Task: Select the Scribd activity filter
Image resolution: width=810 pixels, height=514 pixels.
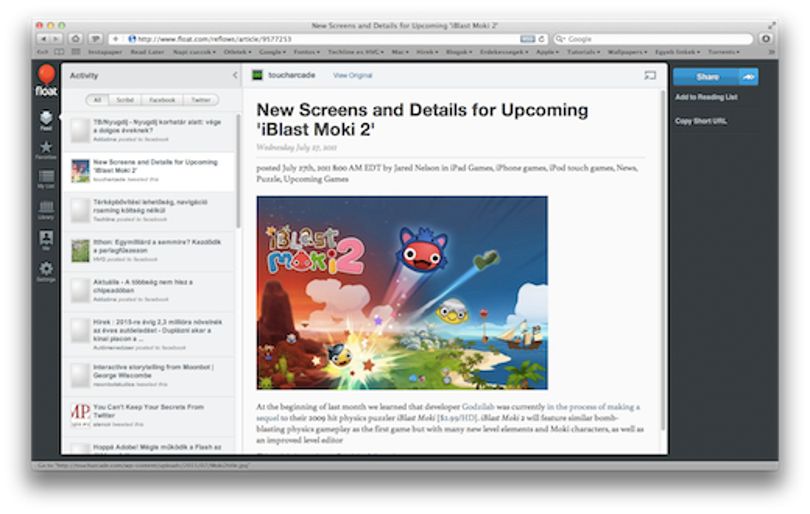Action: (x=125, y=100)
